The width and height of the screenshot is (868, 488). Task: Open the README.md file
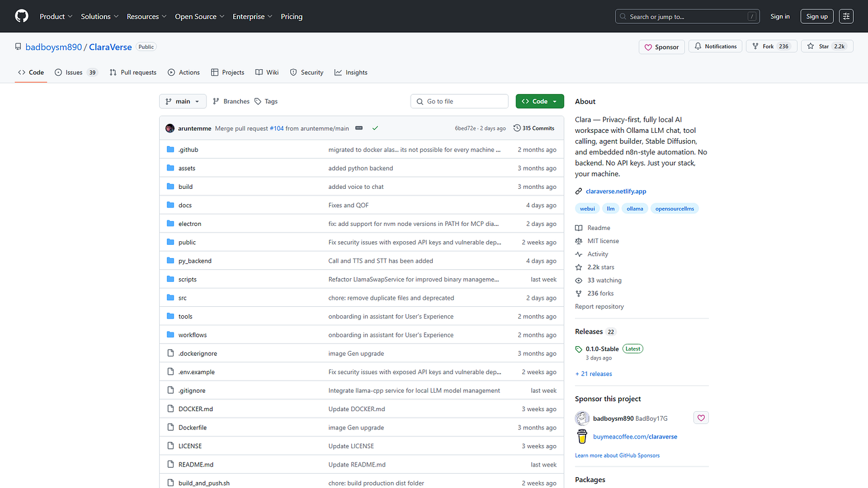196,464
